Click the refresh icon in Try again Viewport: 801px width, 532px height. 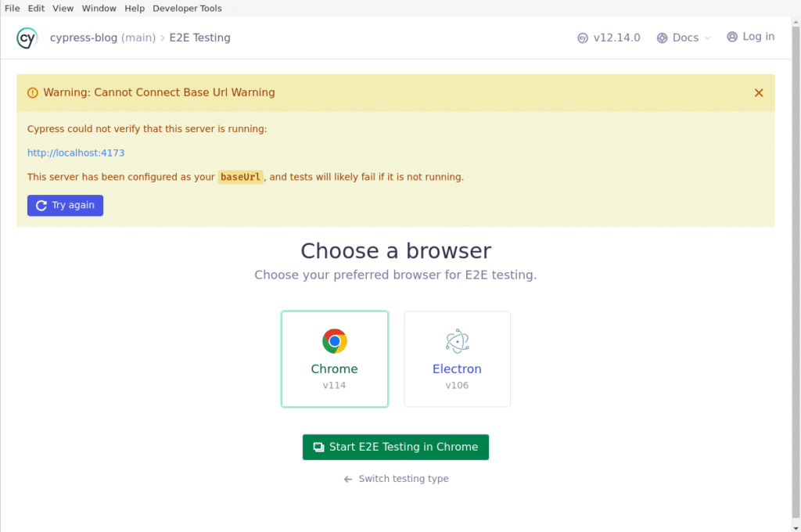[41, 206]
